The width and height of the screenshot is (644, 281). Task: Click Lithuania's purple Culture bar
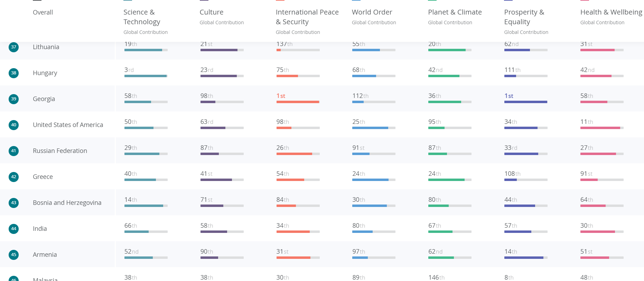pos(222,50)
